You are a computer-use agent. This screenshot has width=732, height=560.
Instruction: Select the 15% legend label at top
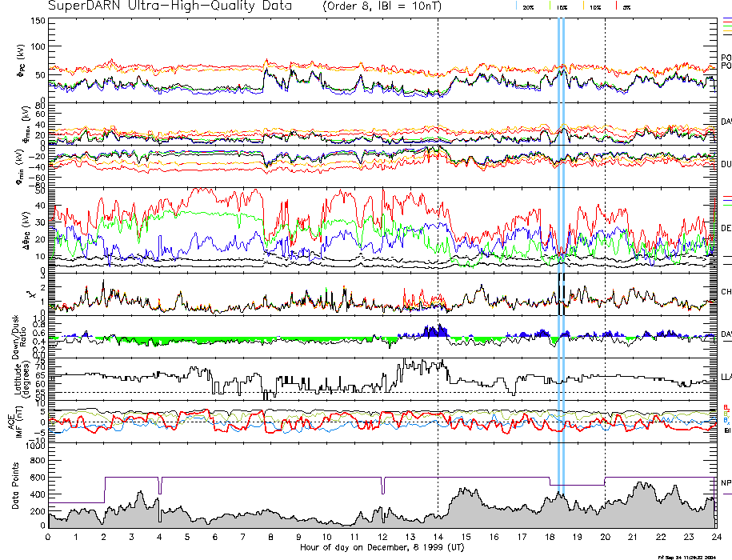[562, 6]
